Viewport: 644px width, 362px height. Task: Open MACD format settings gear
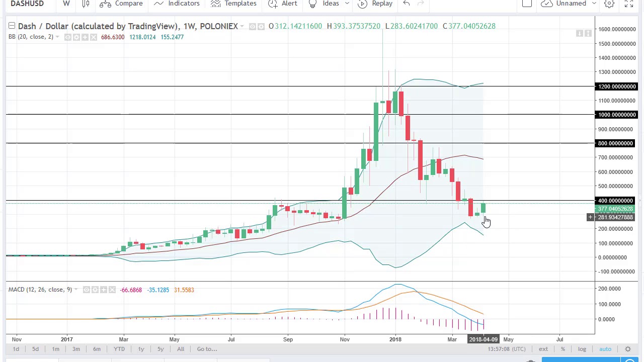(x=95, y=290)
